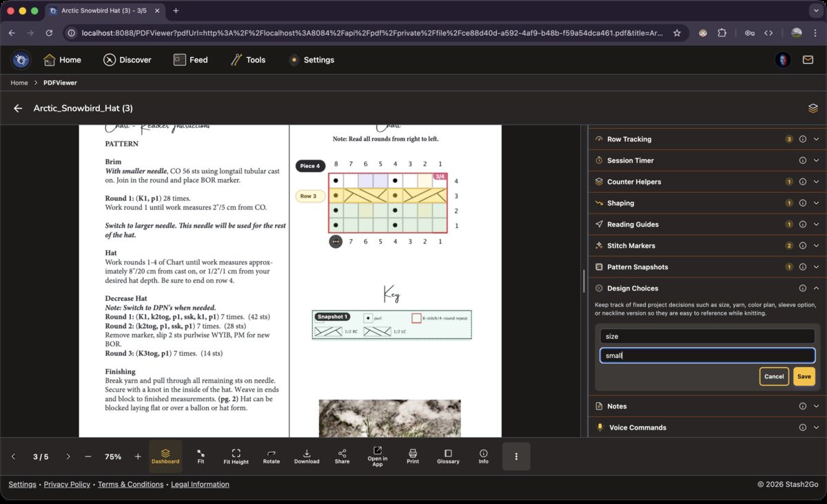Switch to the Discover menu item
The image size is (827, 504).
127,60
